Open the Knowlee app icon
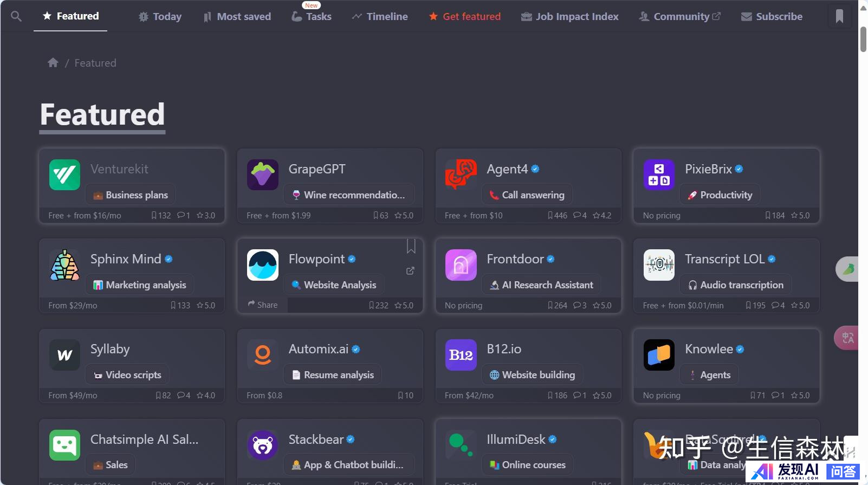This screenshot has width=868, height=485. (659, 355)
